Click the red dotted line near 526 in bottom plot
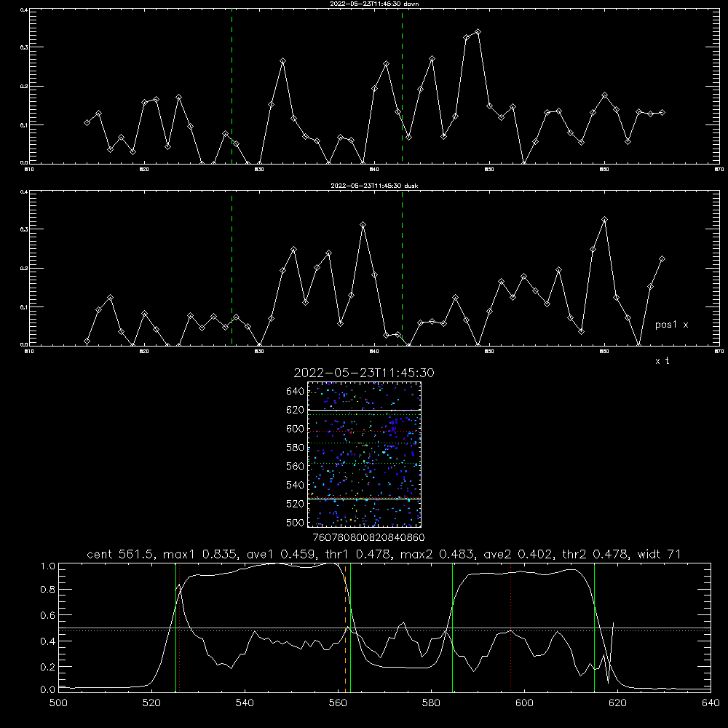This screenshot has width=728, height=728. pyautogui.click(x=179, y=628)
